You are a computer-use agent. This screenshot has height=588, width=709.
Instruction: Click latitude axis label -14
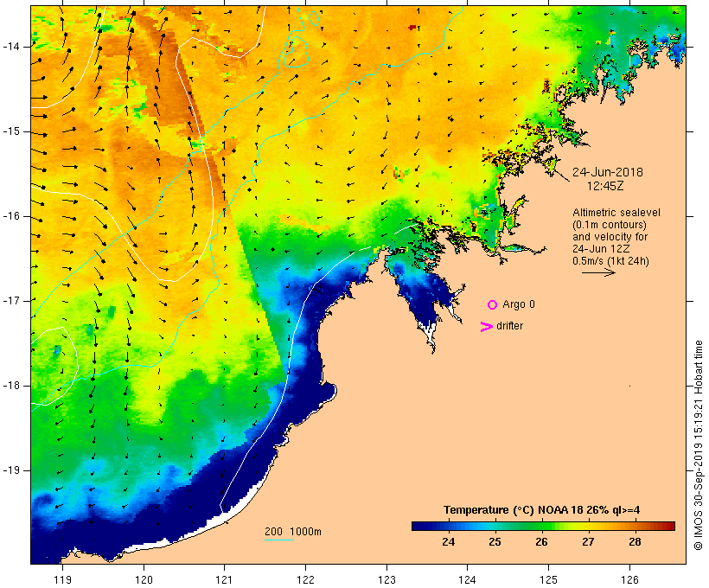pyautogui.click(x=11, y=47)
